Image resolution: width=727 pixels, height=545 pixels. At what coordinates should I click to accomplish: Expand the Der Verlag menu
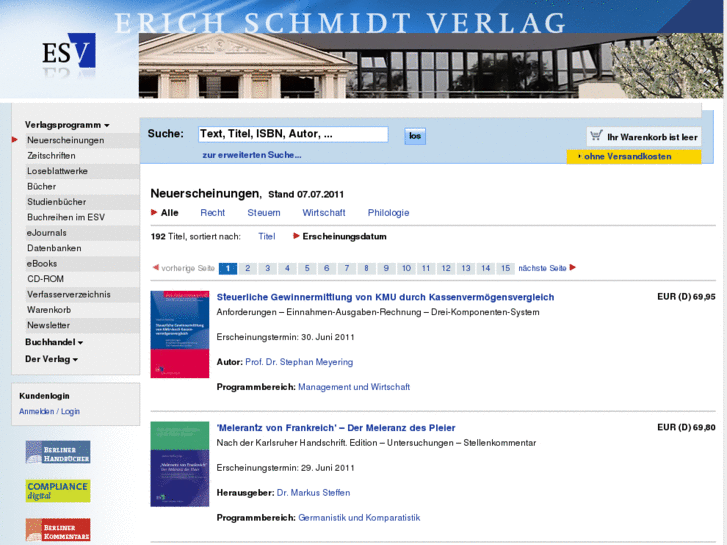point(51,359)
